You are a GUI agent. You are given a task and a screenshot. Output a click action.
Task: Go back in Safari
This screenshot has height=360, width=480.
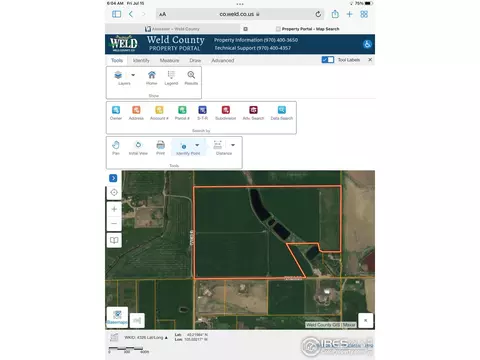pos(131,14)
